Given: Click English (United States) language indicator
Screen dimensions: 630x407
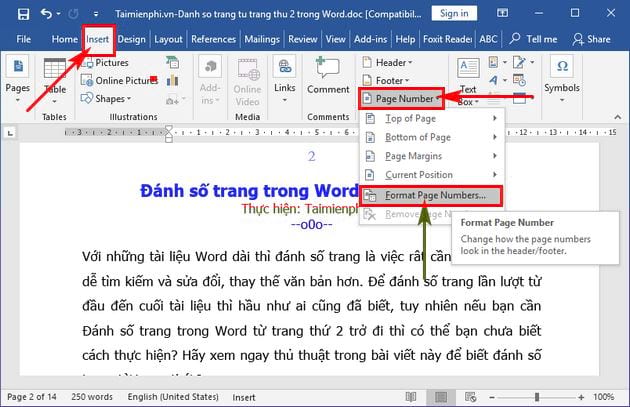Looking at the screenshot, I should tap(173, 397).
